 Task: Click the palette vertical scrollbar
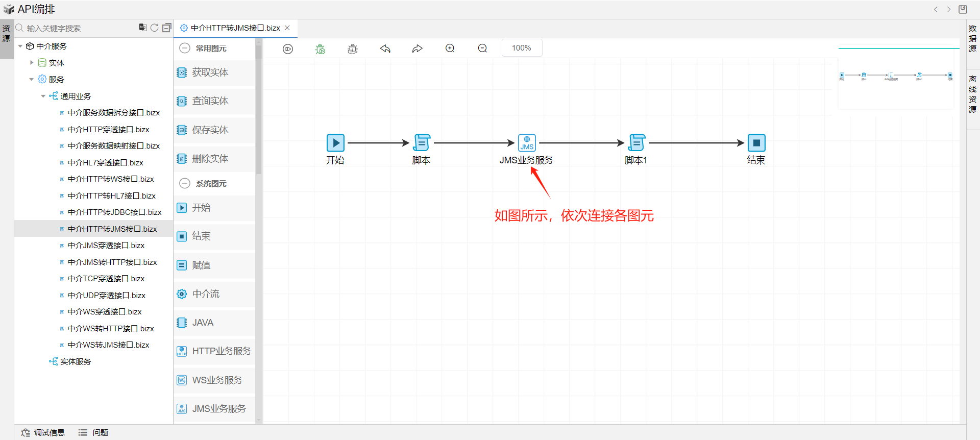tap(259, 110)
